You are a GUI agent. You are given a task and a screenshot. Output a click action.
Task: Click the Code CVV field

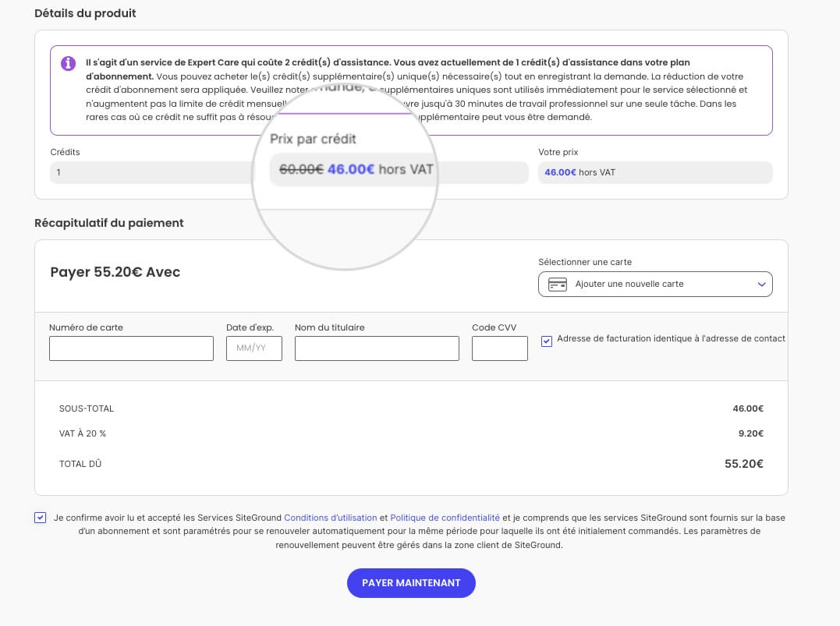[x=500, y=348]
